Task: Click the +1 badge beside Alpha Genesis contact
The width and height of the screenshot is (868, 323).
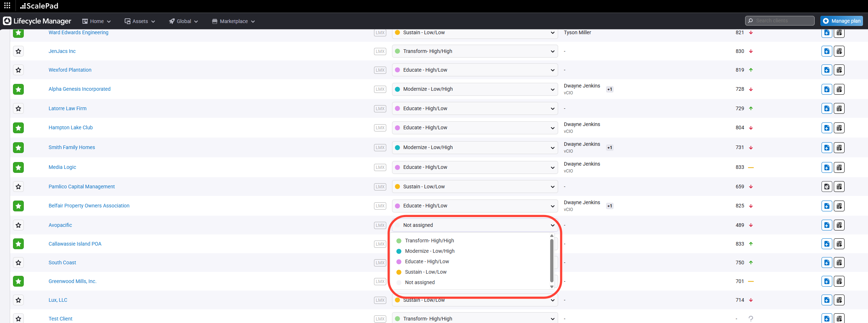Action: (x=610, y=89)
